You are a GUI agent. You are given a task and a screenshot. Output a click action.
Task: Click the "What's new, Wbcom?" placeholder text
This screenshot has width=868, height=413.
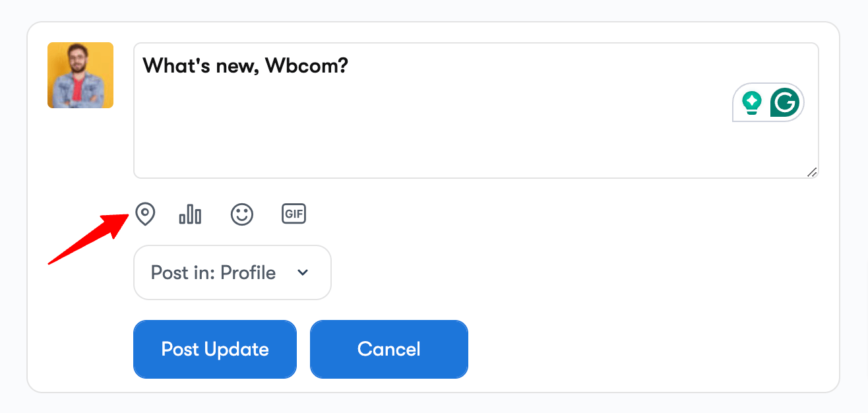(245, 65)
